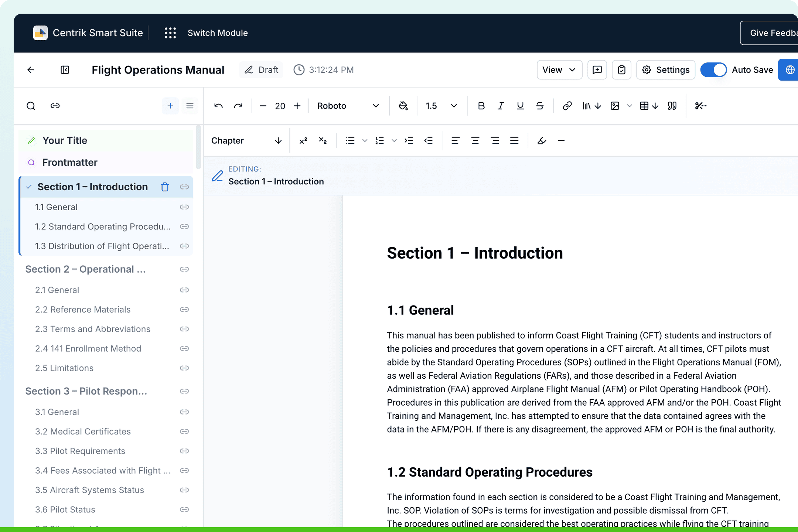The height and width of the screenshot is (532, 798).
Task: Apply italic formatting
Action: [501, 106]
